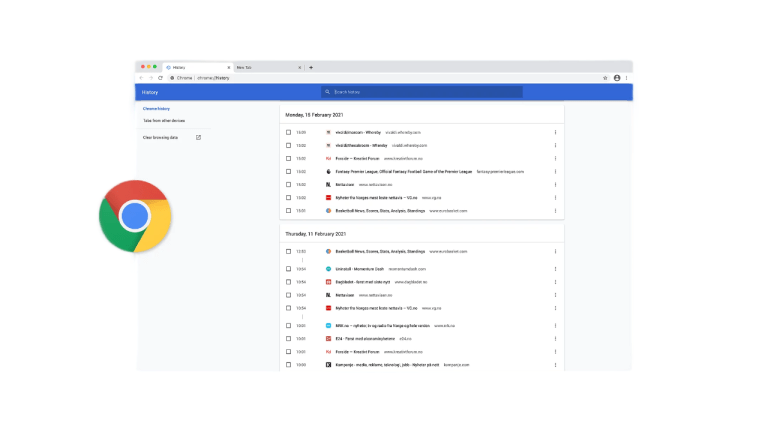Check the Dagbladet entry checkbox

point(288,282)
